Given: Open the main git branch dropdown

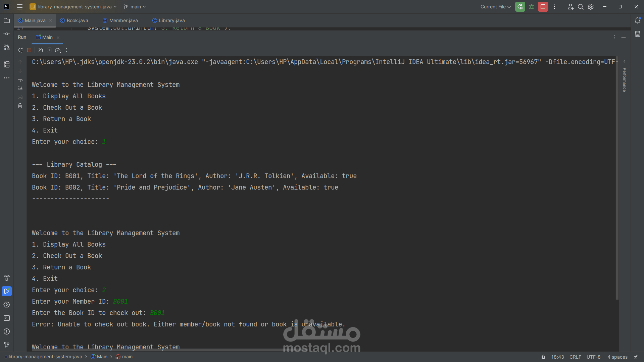Looking at the screenshot, I should 135,7.
